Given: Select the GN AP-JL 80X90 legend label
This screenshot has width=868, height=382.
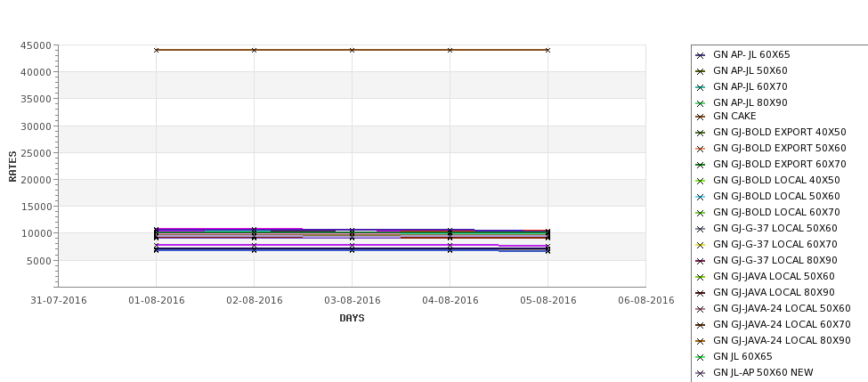Looking at the screenshot, I should click(750, 103).
